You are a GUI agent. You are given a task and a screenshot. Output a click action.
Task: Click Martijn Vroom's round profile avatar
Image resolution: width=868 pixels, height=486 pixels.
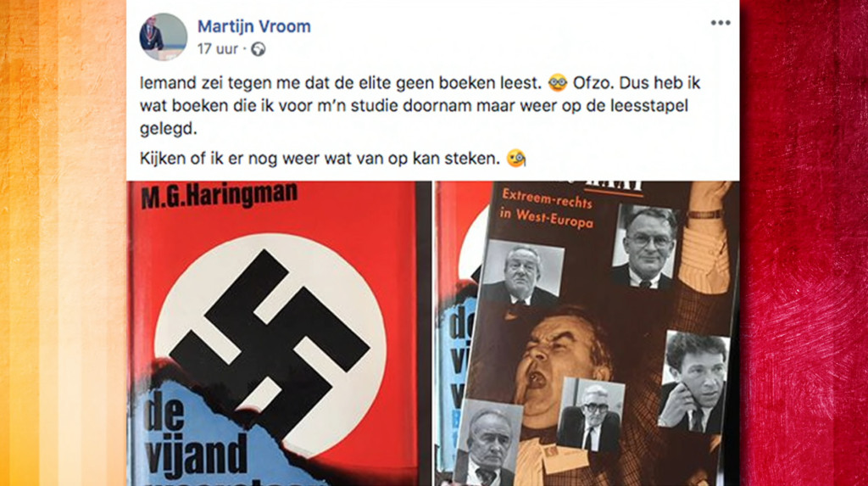point(163,37)
